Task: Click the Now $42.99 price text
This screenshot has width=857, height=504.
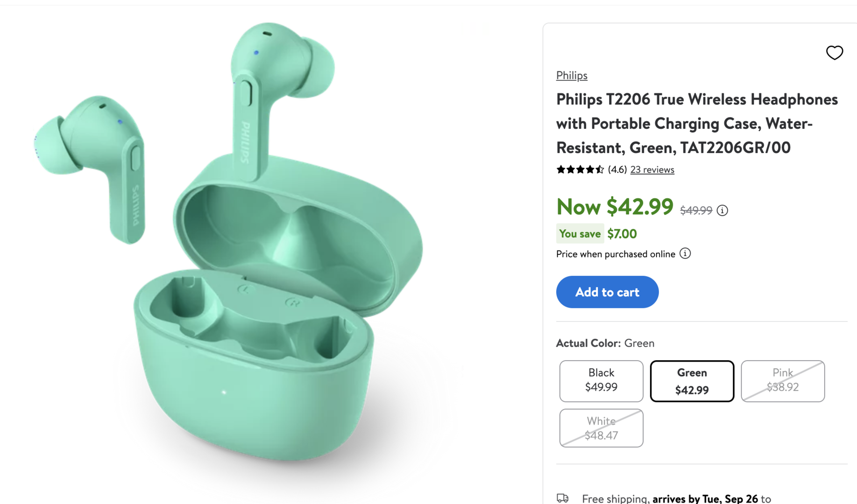Action: [615, 206]
